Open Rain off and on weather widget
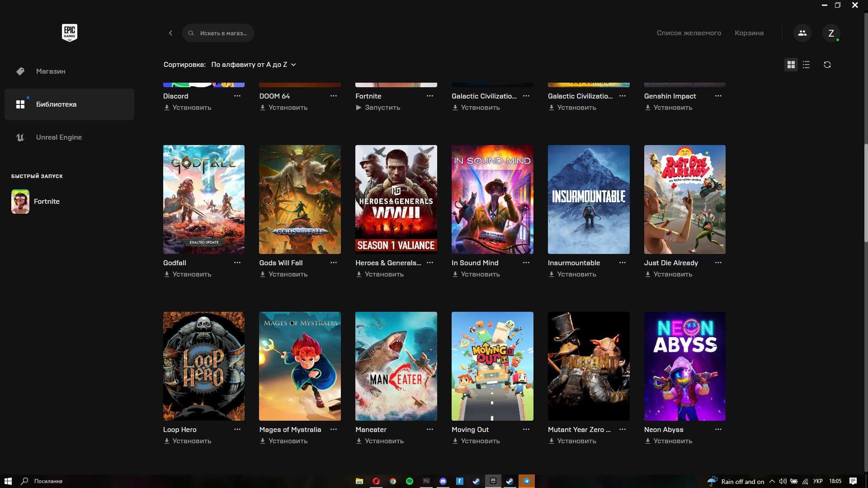868x488 pixels. click(736, 481)
